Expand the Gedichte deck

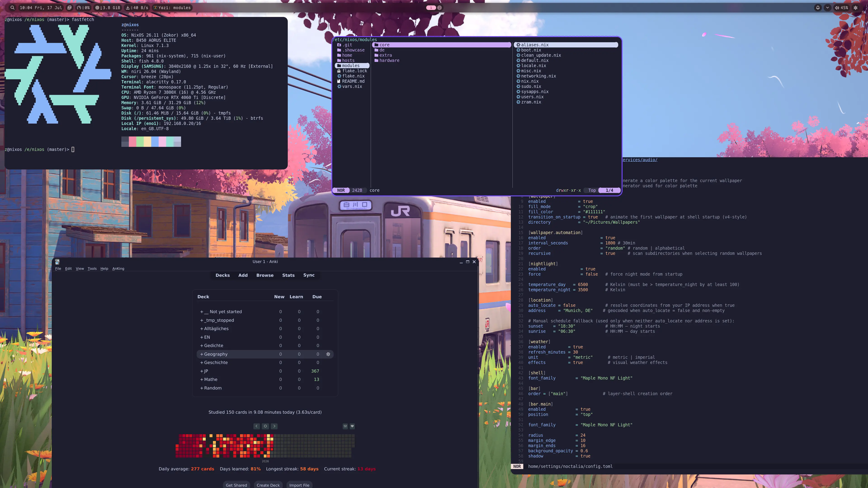point(201,345)
